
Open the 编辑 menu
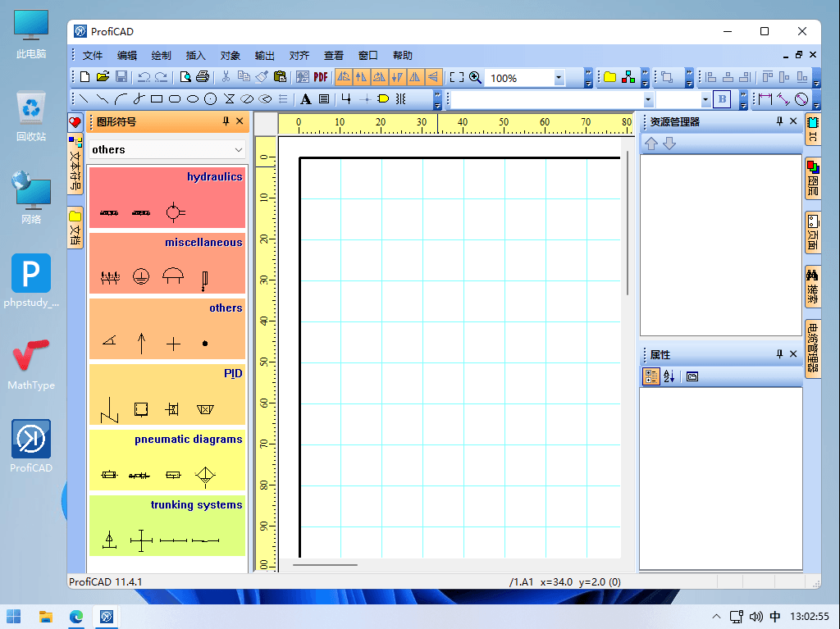127,55
